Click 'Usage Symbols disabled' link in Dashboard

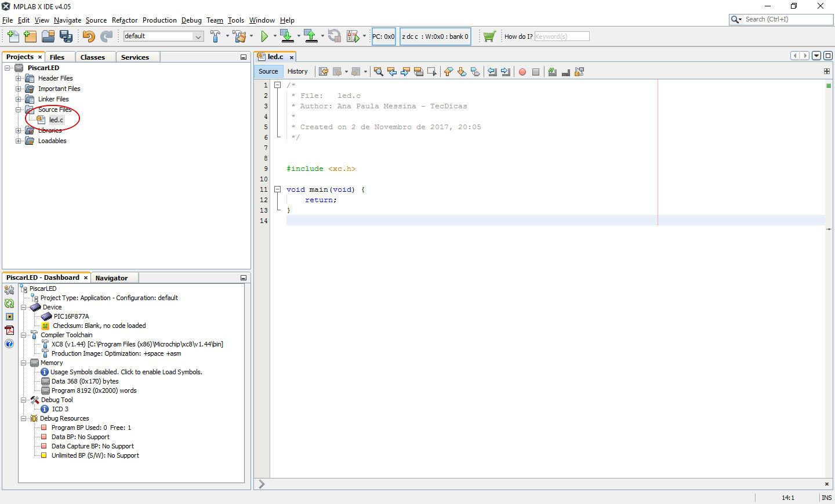[x=126, y=372]
